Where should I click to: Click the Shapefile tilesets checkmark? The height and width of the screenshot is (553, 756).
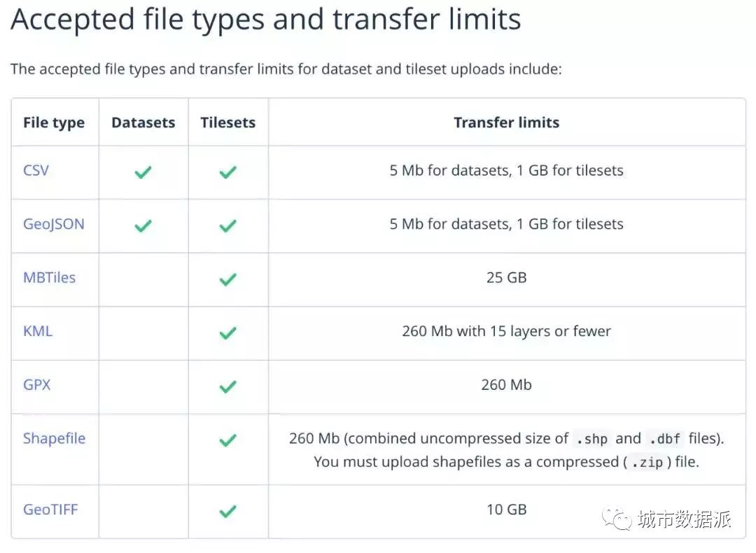[227, 440]
